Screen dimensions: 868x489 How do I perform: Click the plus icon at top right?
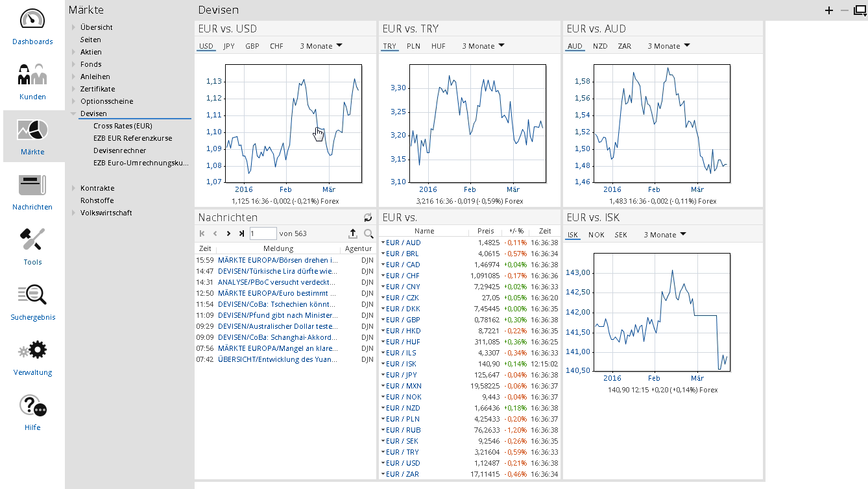(x=828, y=10)
